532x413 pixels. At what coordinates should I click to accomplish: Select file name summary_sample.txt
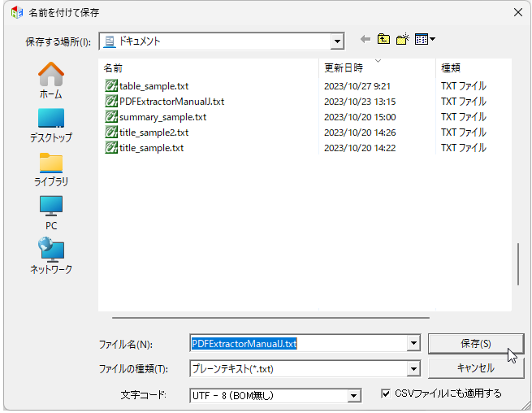tap(163, 117)
